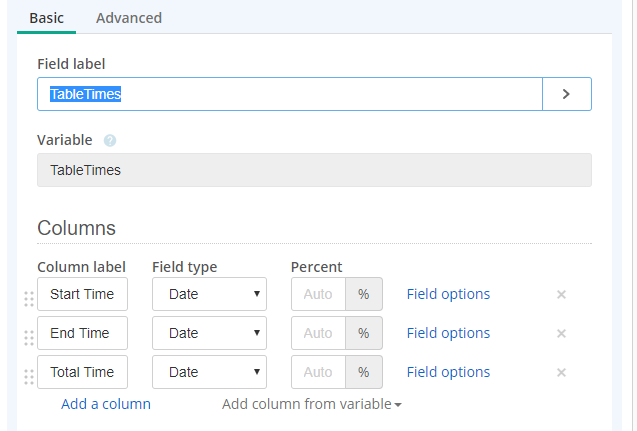Open Field options for Total Time
The width and height of the screenshot is (637, 431).
pyautogui.click(x=448, y=372)
